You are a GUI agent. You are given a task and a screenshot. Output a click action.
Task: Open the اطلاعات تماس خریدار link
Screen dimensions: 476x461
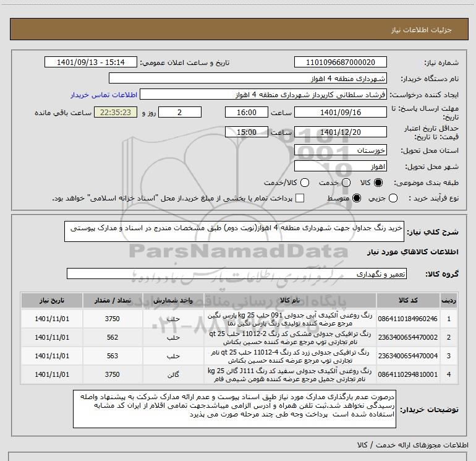pyautogui.click(x=104, y=95)
